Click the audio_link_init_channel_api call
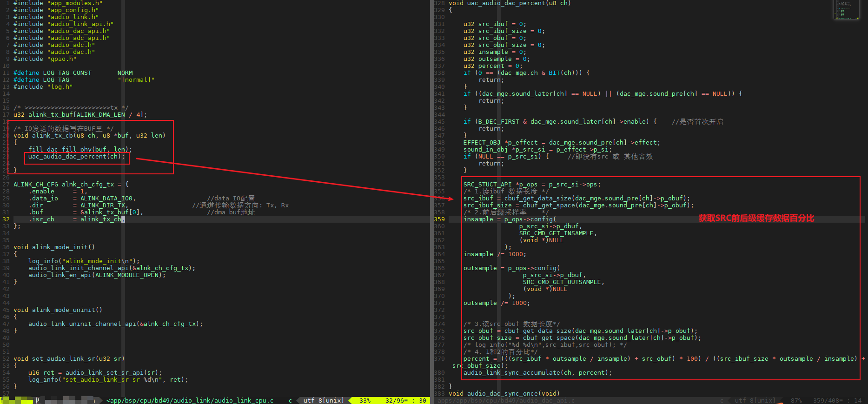Screen dimensions: 868x404 pyautogui.click(x=112, y=268)
